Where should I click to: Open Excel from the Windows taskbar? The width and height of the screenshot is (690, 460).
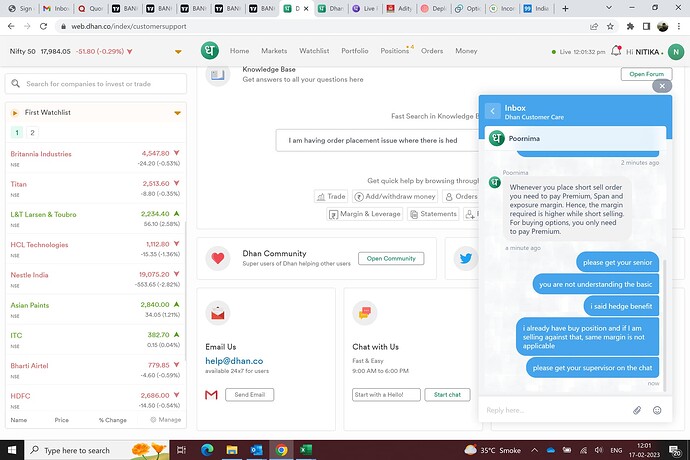(305, 450)
